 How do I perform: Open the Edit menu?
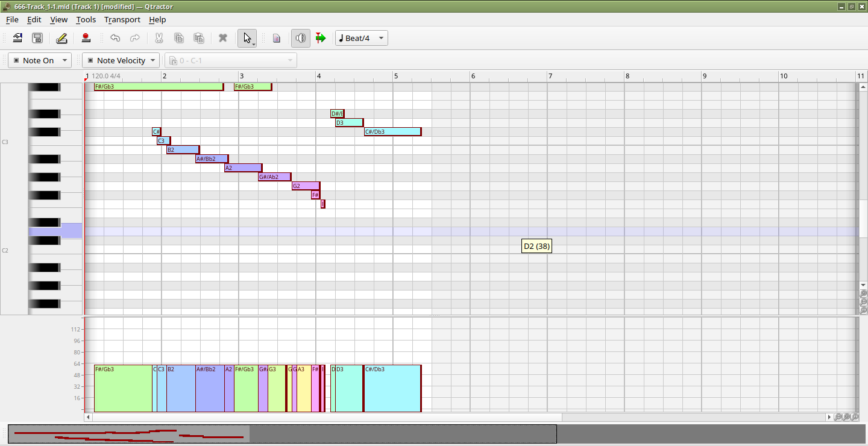pyautogui.click(x=34, y=19)
